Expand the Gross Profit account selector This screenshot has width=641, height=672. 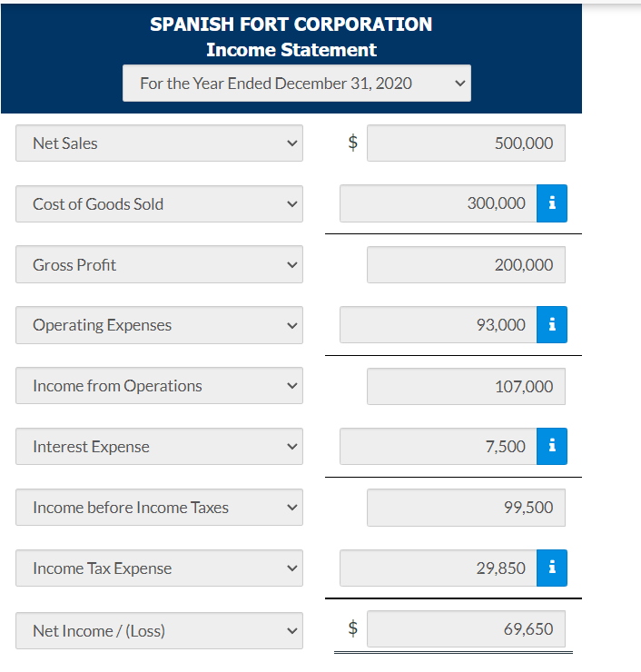[160, 264]
